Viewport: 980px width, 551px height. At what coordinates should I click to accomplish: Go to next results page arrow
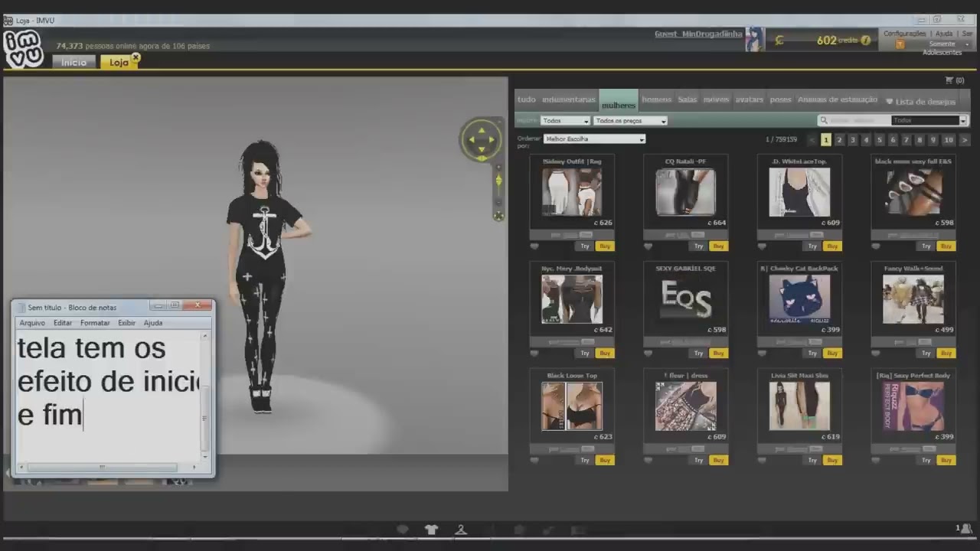[x=964, y=140]
